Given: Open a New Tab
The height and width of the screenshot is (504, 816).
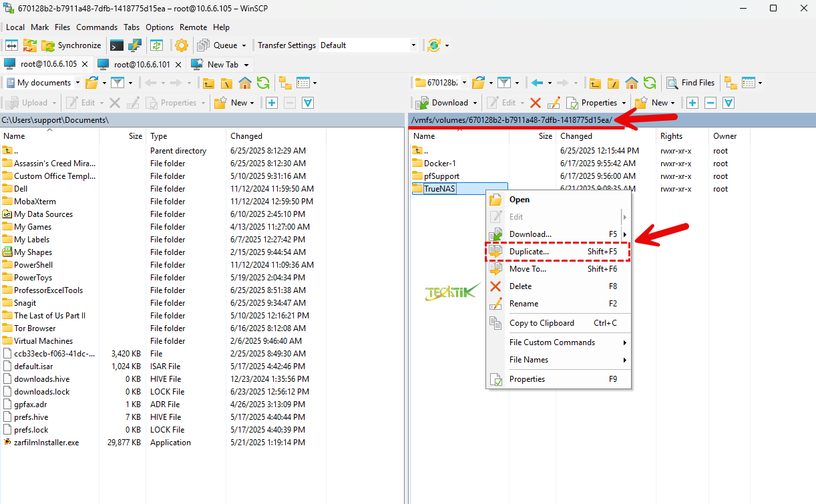Looking at the screenshot, I should pyautogui.click(x=216, y=64).
